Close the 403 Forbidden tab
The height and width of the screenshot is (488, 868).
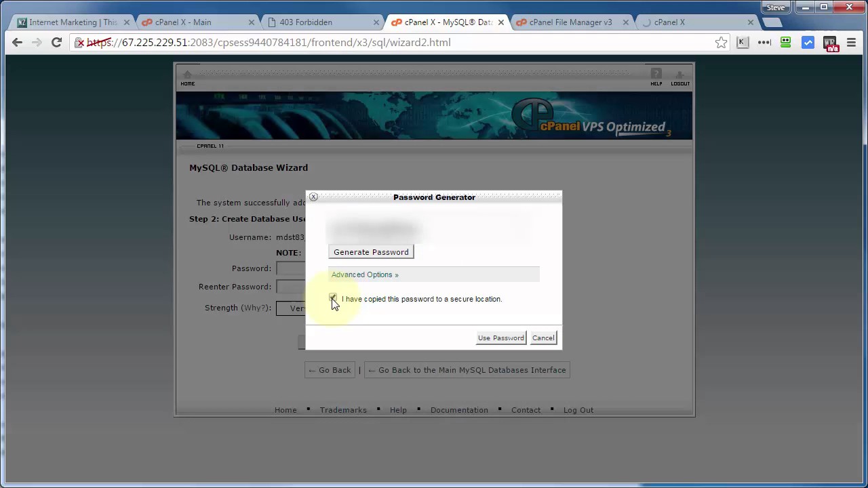click(x=376, y=22)
